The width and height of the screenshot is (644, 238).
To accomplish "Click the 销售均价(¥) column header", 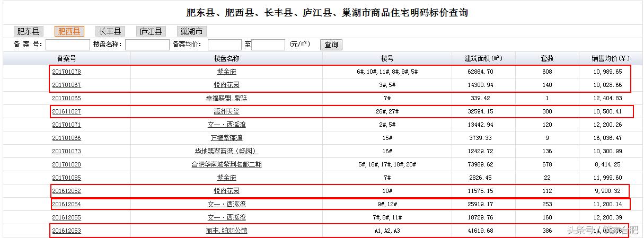I will (611, 58).
